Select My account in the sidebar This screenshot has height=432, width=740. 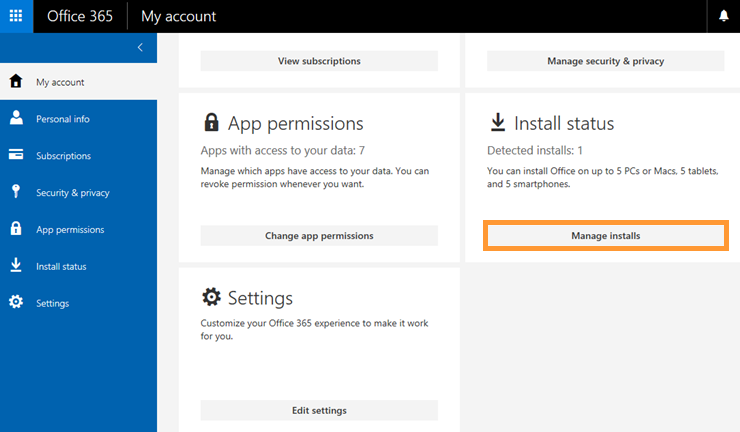coord(78,82)
